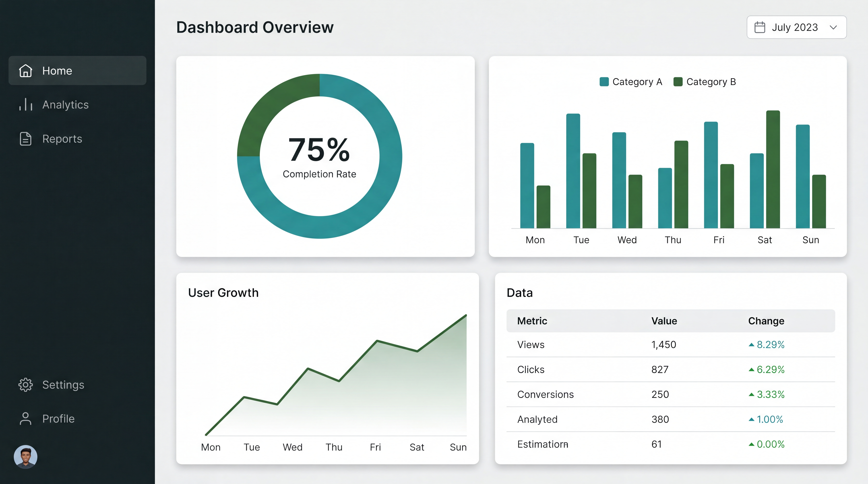Click the up arrow beside 1.00%
Screen dimensions: 868x484
751,419
